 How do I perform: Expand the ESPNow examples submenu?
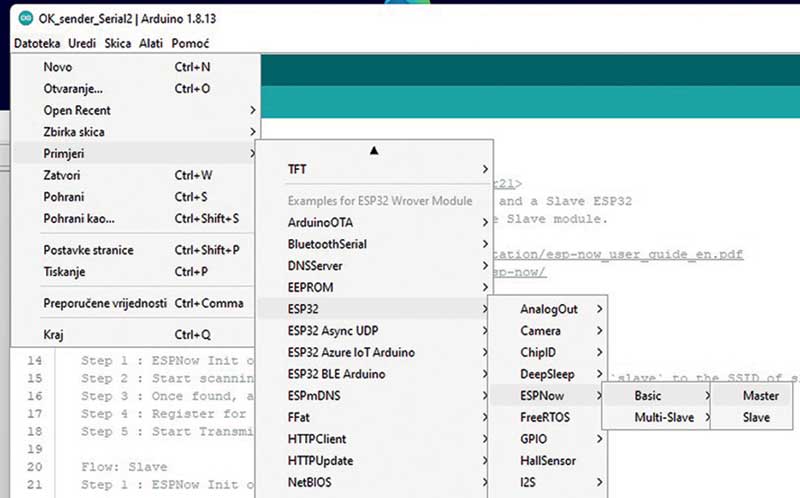click(543, 396)
